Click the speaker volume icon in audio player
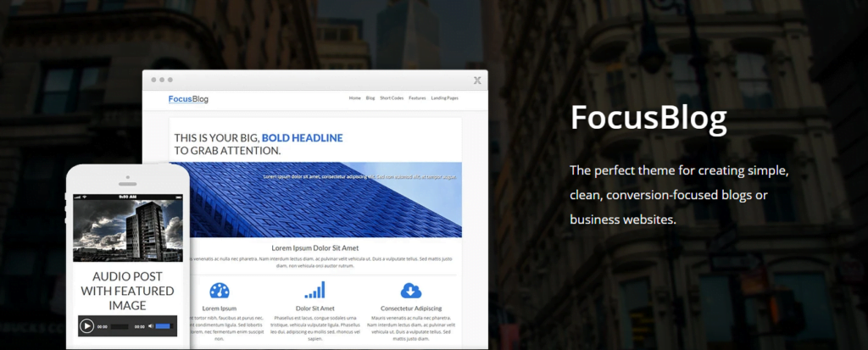 (x=151, y=326)
